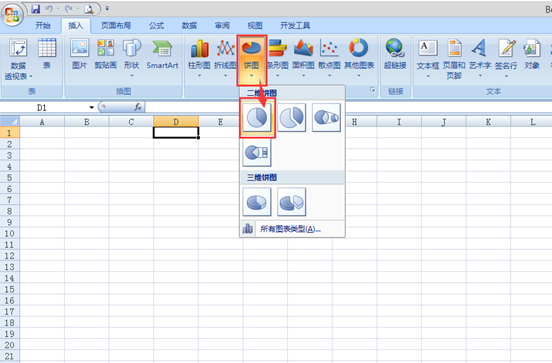The width and height of the screenshot is (552, 363).
Task: Insert a signature line (签名行)
Action: [506, 58]
